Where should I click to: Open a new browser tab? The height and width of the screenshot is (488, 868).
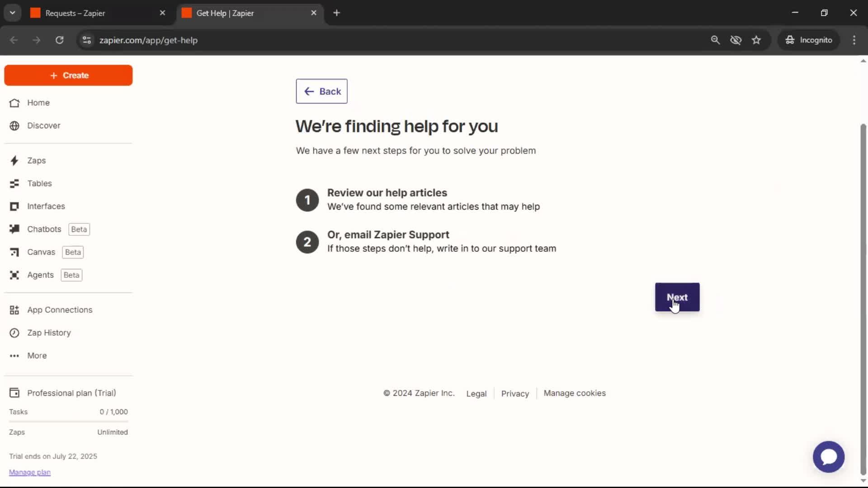[x=336, y=13]
